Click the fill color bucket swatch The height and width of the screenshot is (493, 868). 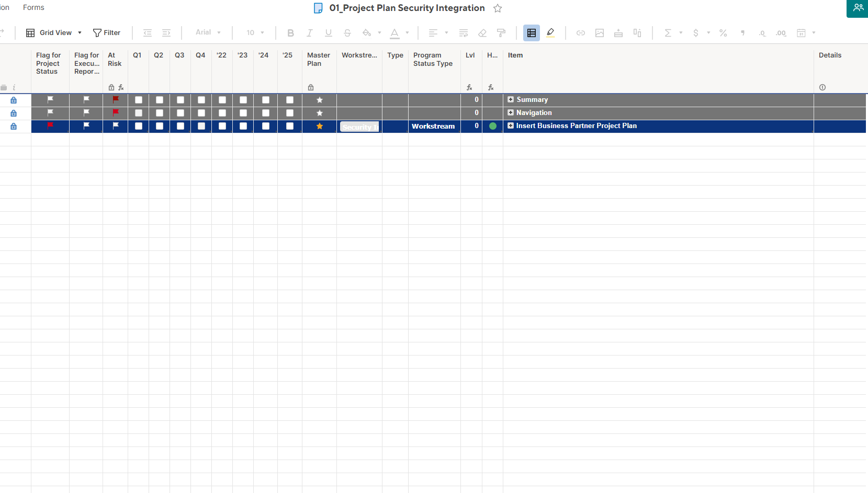(x=367, y=33)
